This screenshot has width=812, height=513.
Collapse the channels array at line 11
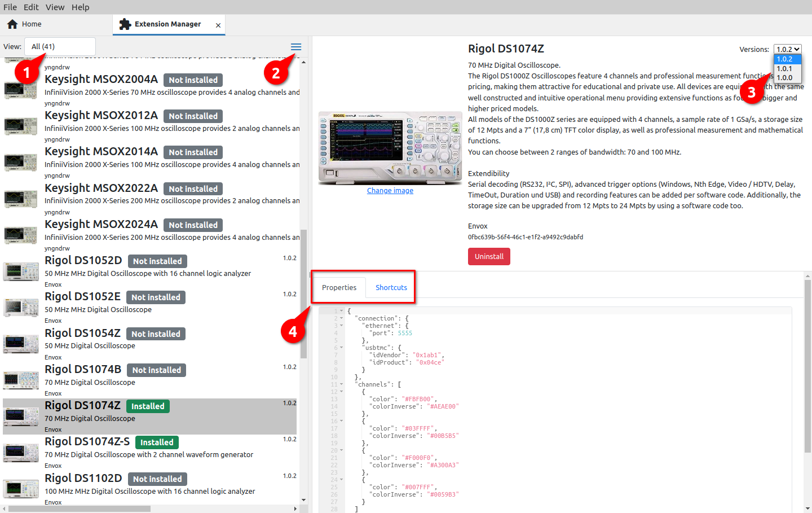tap(341, 384)
